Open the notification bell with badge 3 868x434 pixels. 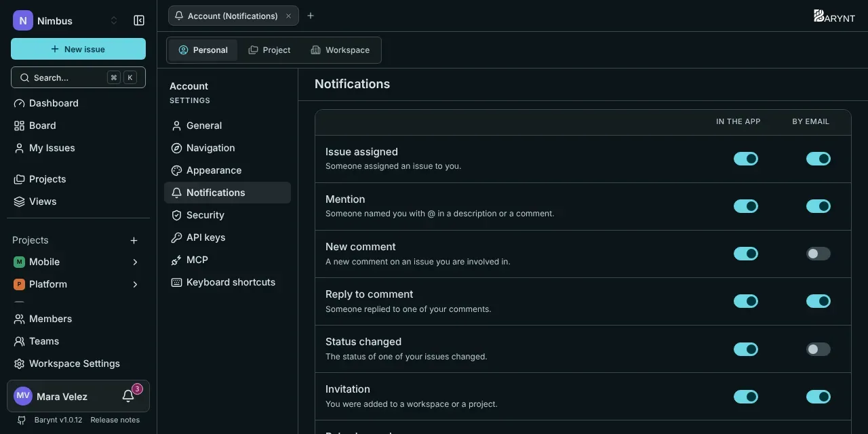click(128, 396)
